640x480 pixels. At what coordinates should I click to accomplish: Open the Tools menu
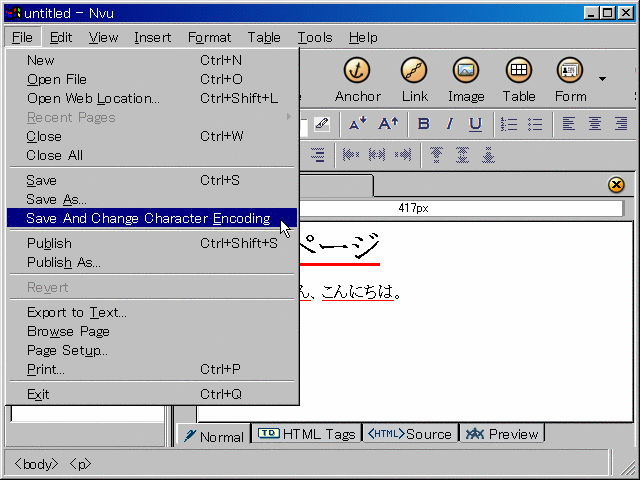[315, 38]
